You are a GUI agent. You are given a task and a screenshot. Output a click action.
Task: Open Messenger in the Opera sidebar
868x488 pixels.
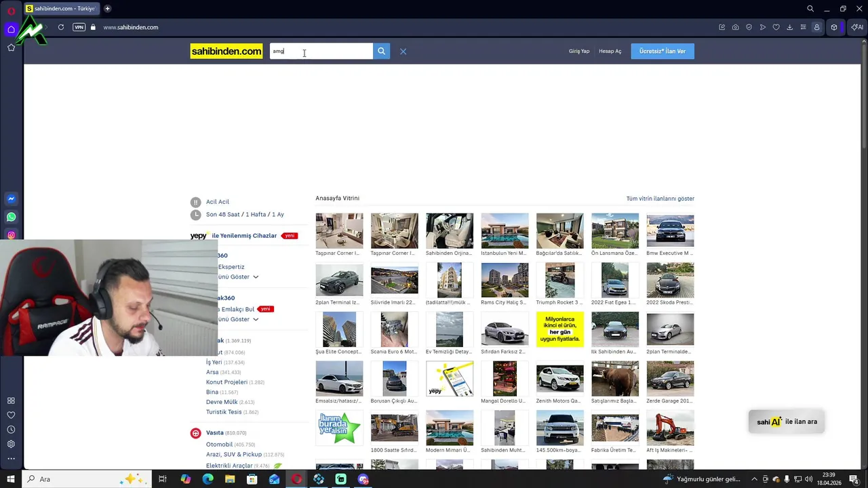tap(11, 199)
